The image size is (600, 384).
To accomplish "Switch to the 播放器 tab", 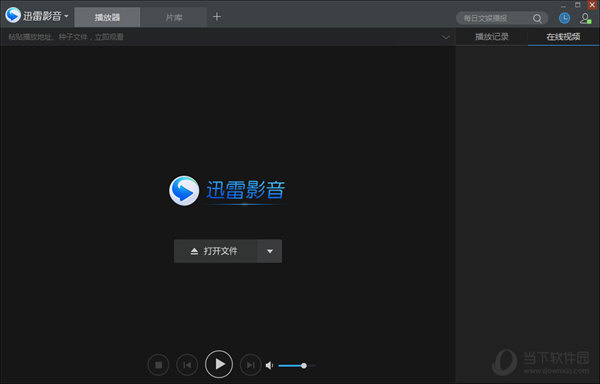I will (x=107, y=18).
